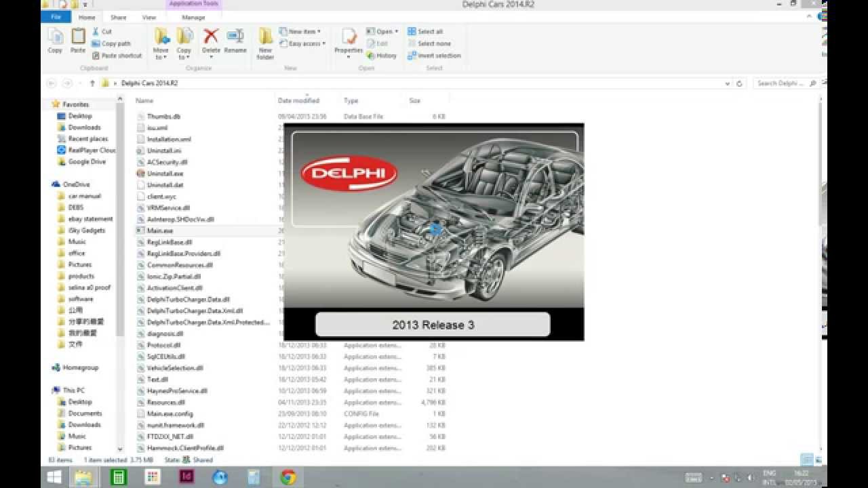This screenshot has height=488, width=868.
Task: Click Select all in the ribbon
Action: (x=425, y=32)
